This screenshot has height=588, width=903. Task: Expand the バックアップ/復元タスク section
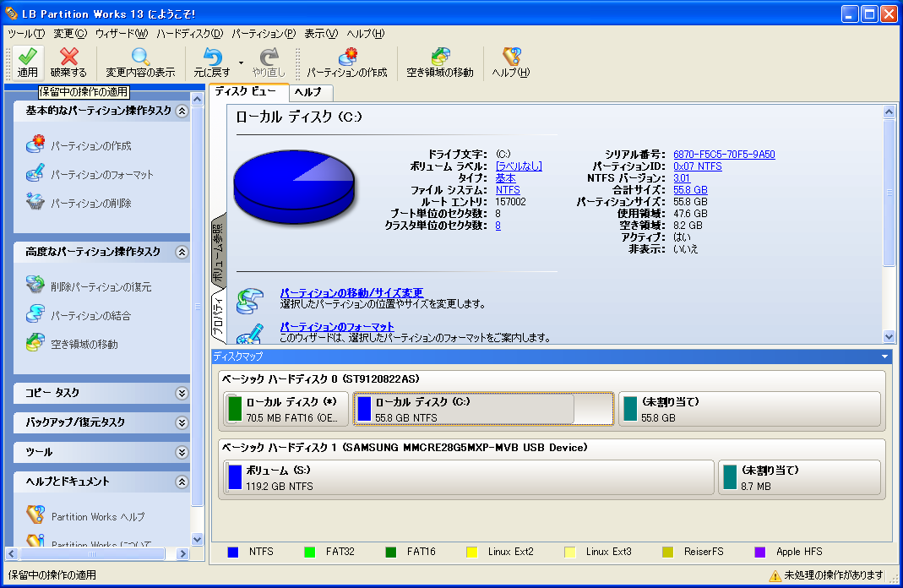click(182, 422)
